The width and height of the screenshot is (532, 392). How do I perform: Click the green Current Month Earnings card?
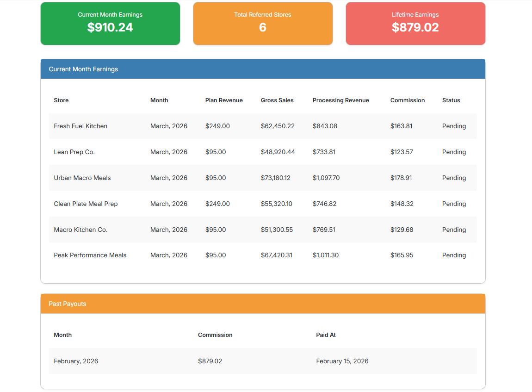110,24
